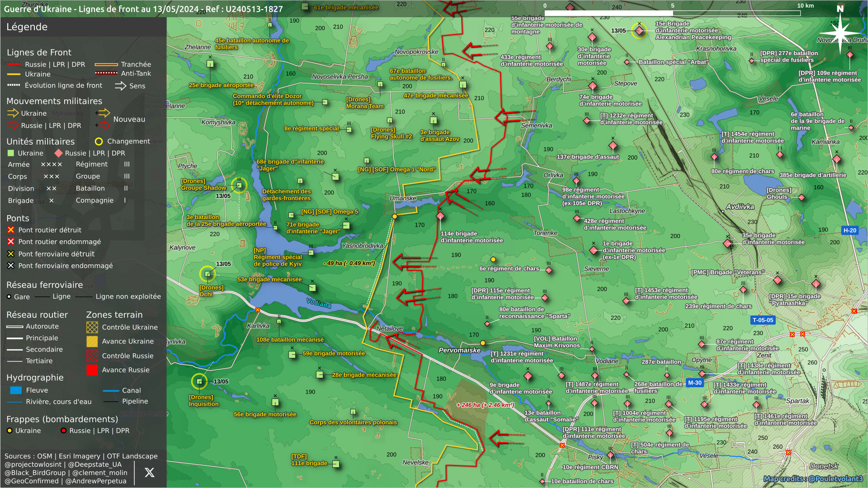Click the Ochi drones unit square marker
Screen dimensions: 868x488
coord(208,273)
